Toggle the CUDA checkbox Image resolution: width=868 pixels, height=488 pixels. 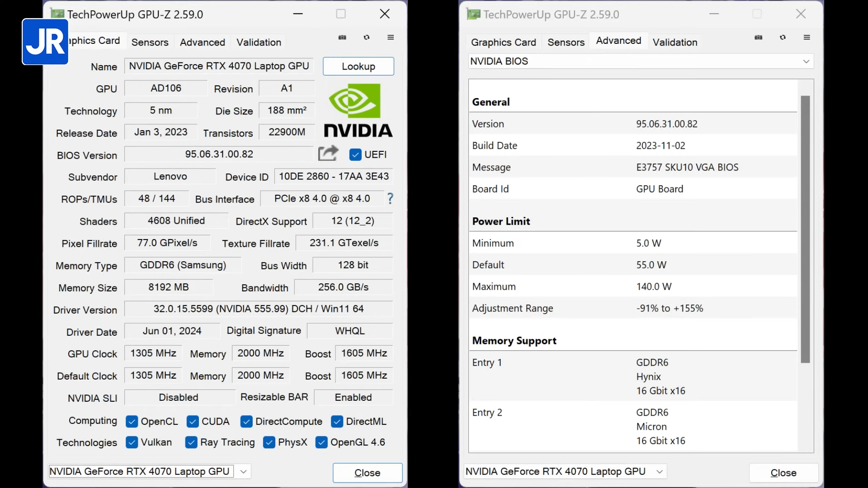point(193,422)
